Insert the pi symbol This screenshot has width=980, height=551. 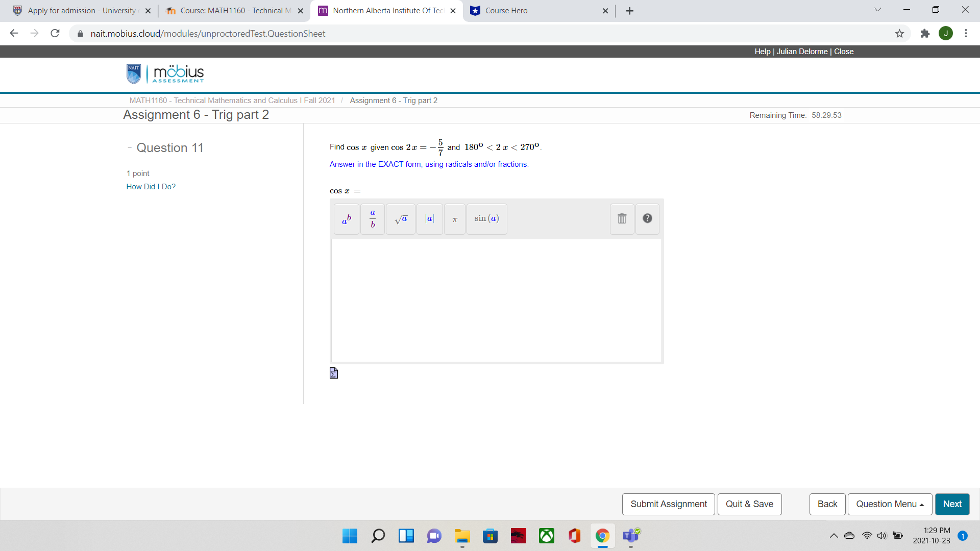454,219
